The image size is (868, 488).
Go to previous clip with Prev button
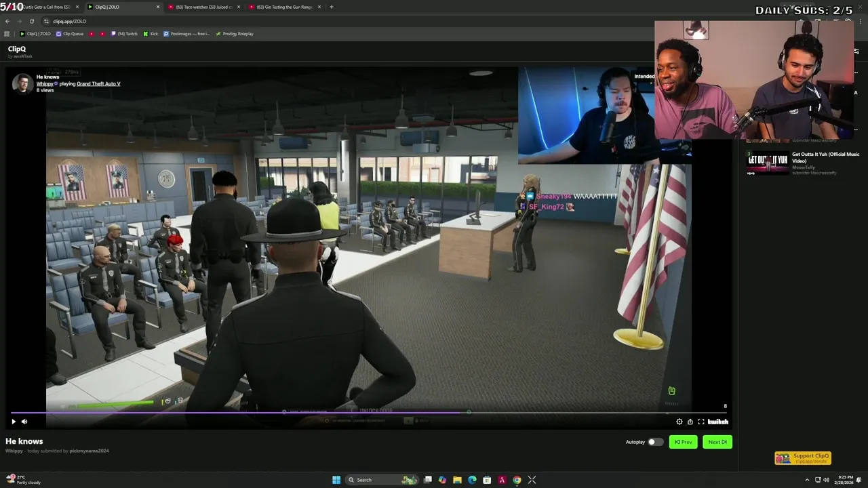coord(683,442)
